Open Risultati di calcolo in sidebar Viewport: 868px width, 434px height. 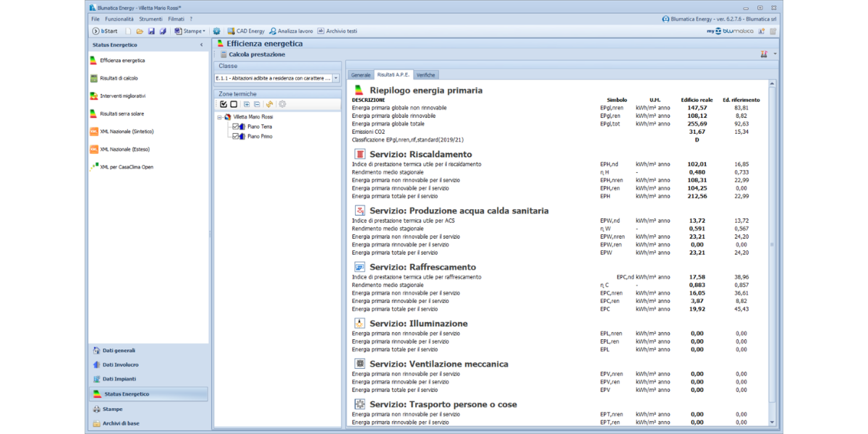pos(114,78)
